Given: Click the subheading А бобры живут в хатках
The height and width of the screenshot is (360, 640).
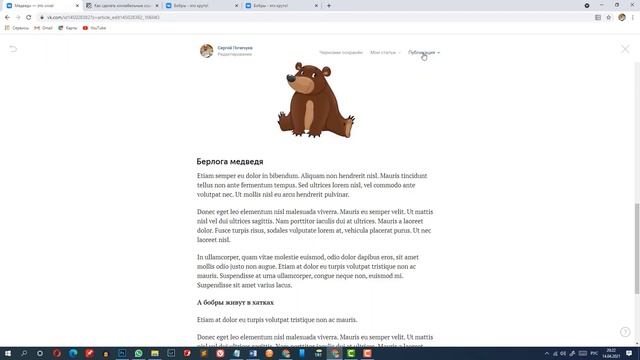Looking at the screenshot, I should 235,302.
